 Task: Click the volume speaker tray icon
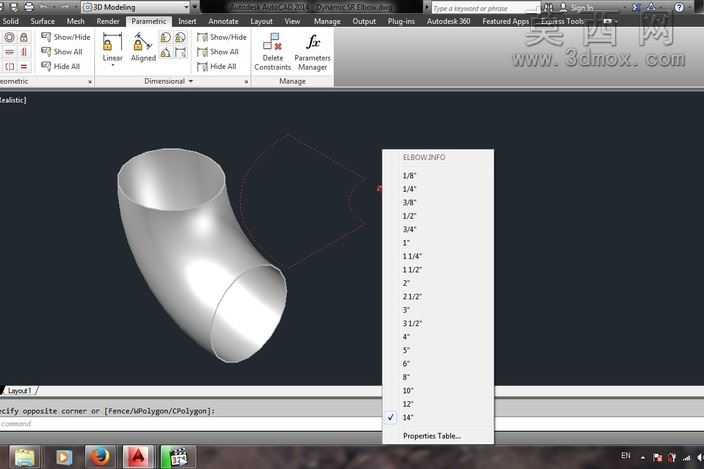pyautogui.click(x=700, y=458)
